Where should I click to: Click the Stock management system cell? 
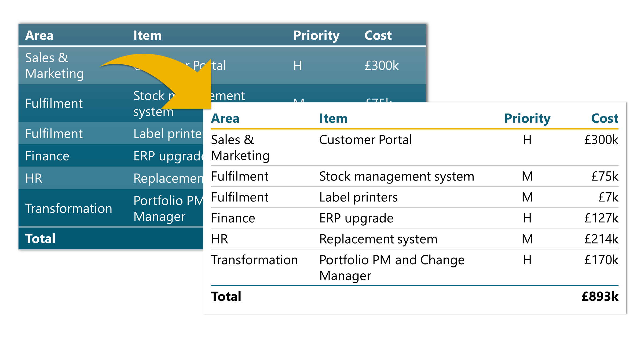[396, 177]
